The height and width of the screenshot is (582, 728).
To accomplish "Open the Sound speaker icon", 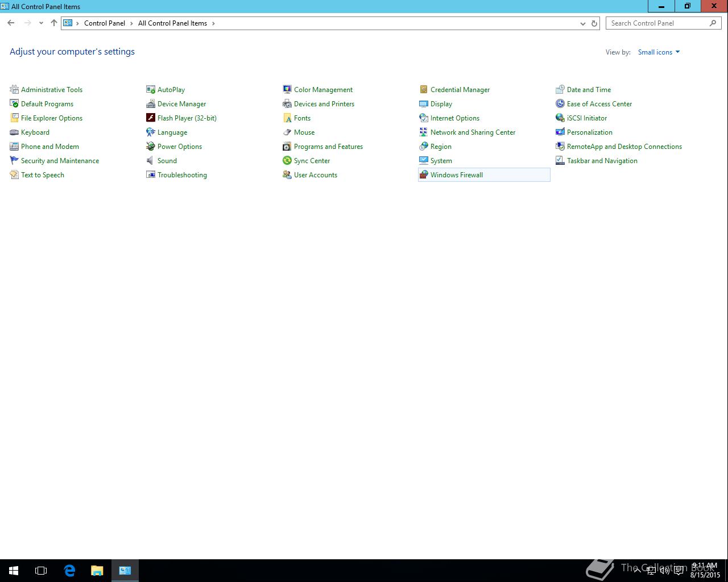I will pos(151,160).
